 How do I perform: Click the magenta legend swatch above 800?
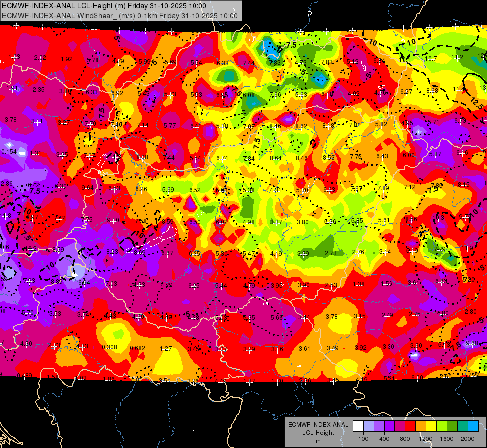coord(400,426)
